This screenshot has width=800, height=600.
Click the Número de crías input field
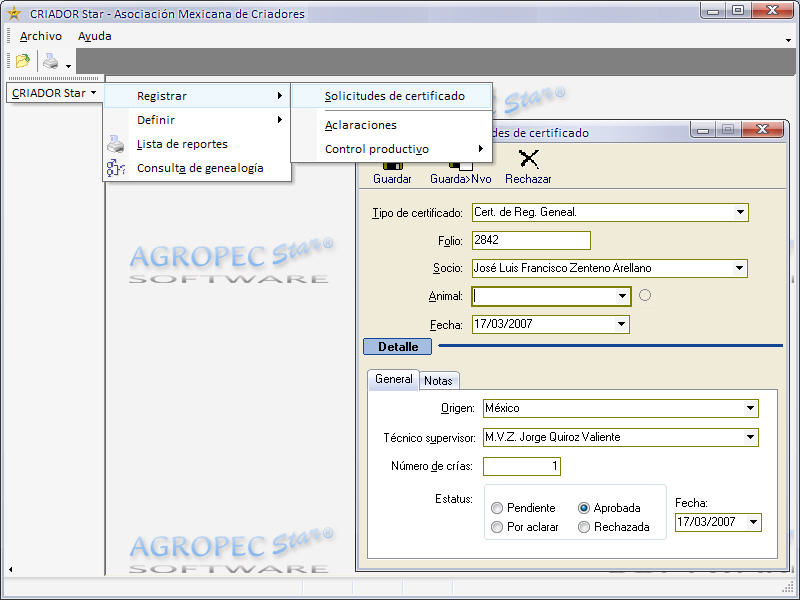tap(521, 466)
